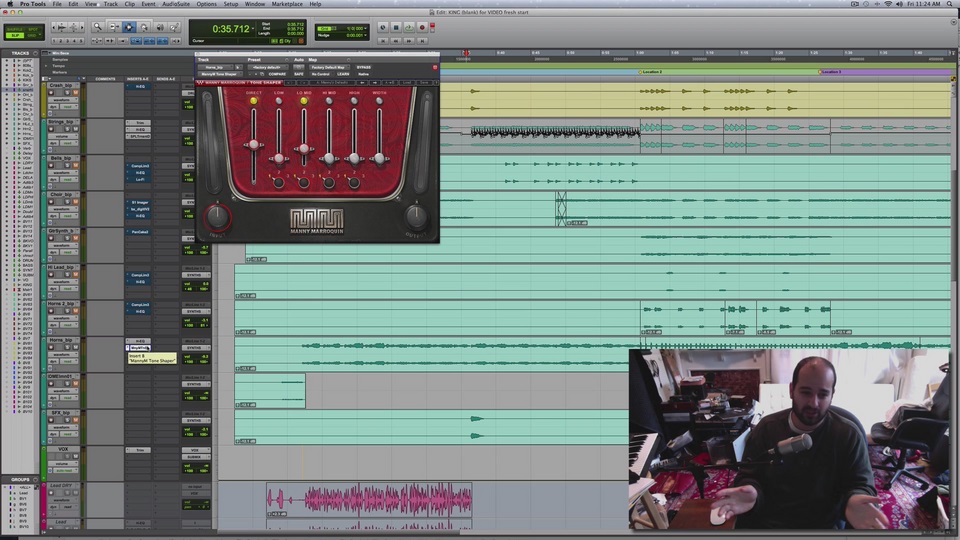
Task: Open MannyM Tone Shaper insert selector
Action: 219,74
